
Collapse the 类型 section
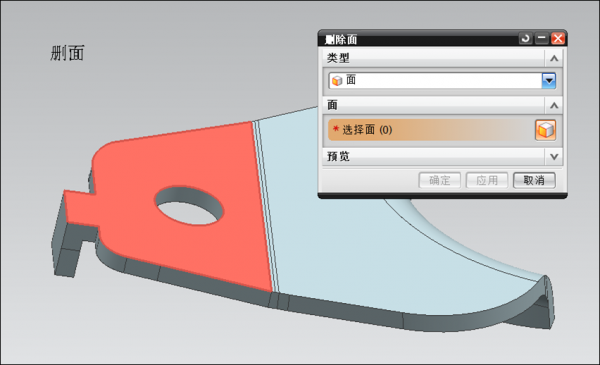554,59
